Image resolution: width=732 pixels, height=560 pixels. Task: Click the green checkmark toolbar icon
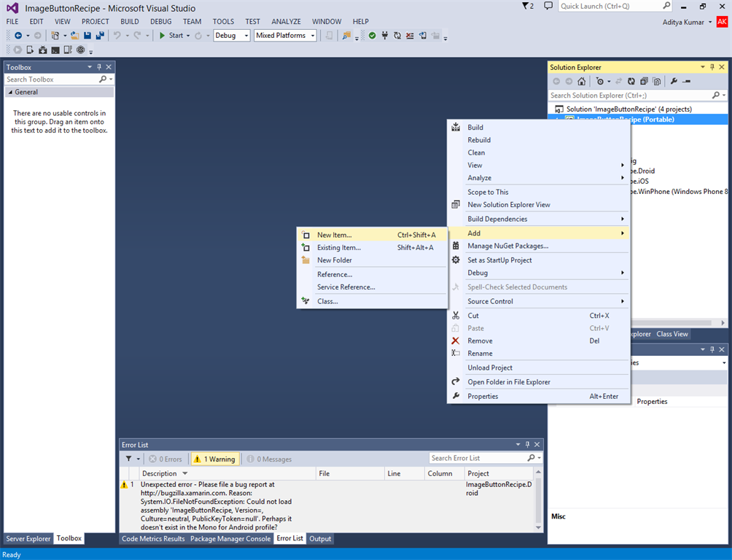coord(372,36)
